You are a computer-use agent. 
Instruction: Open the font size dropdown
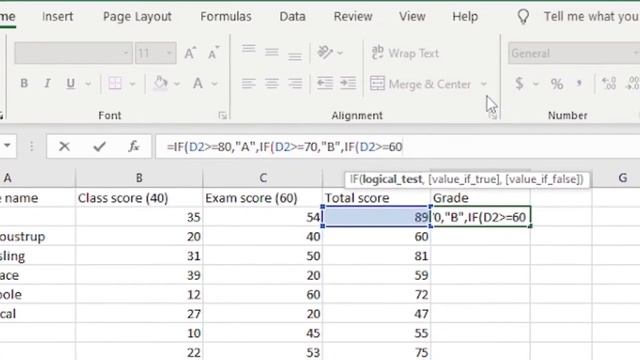[x=169, y=53]
